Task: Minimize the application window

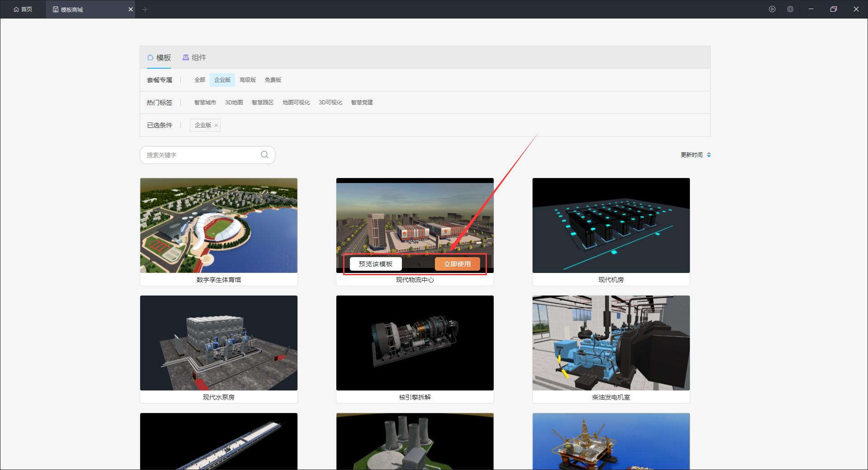Action: coord(811,9)
